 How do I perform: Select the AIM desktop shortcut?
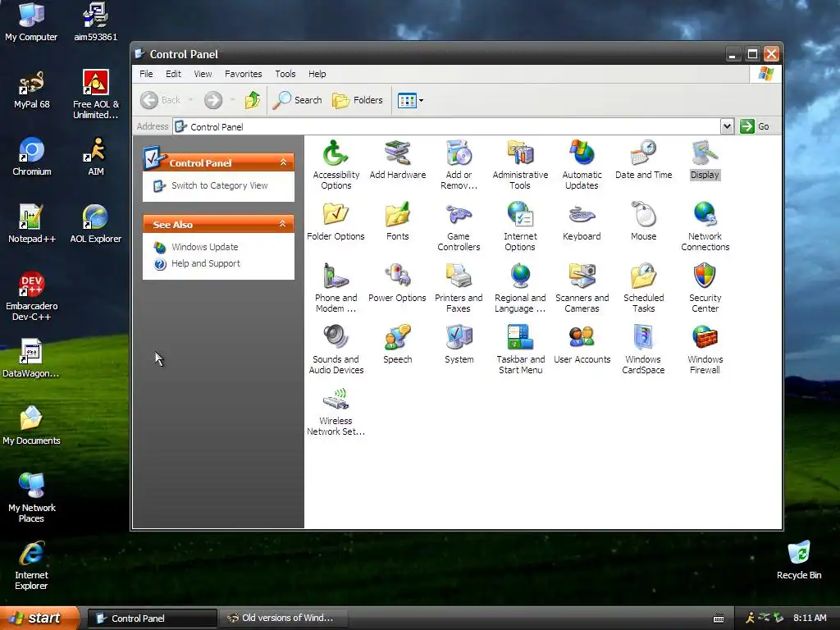[96, 157]
